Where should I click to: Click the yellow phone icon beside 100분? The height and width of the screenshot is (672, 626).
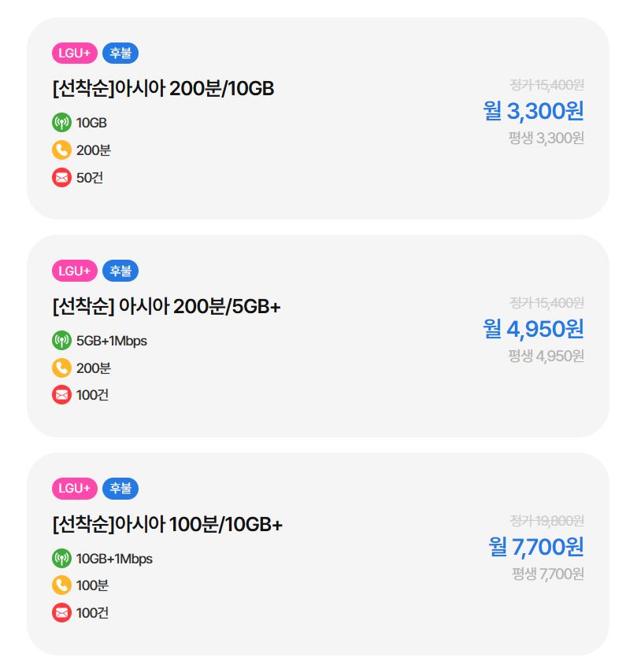pos(61,585)
